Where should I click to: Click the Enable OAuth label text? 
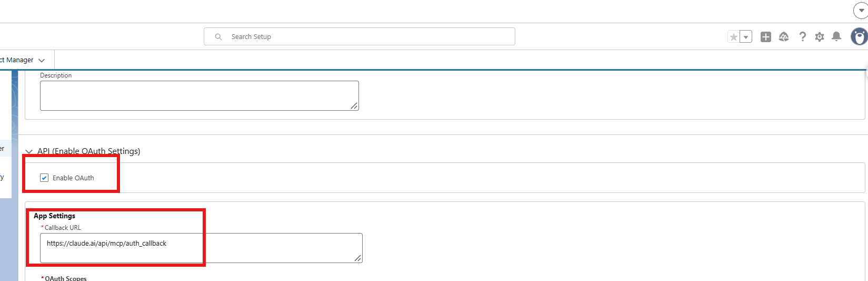point(73,178)
